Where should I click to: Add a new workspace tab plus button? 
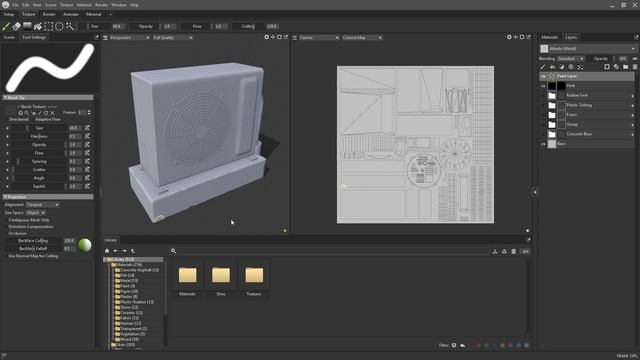click(110, 14)
